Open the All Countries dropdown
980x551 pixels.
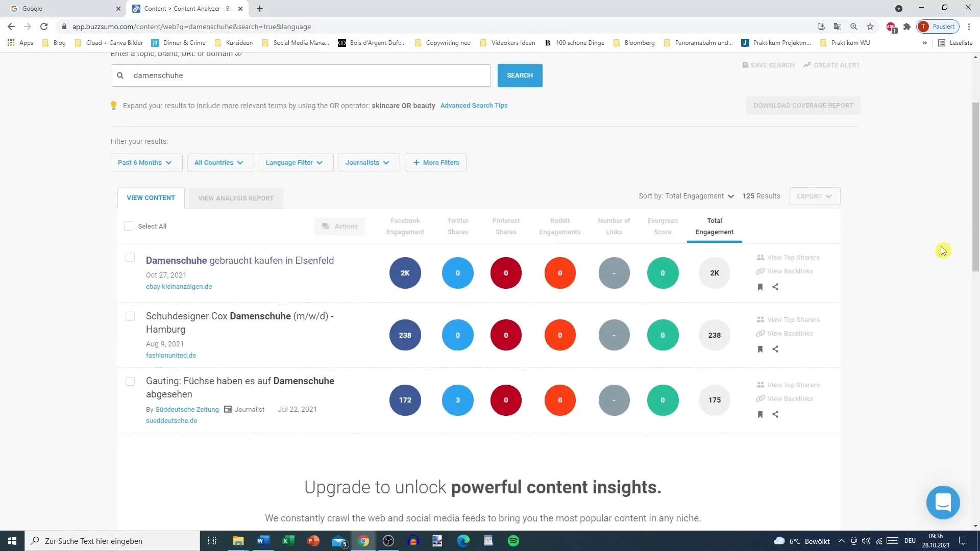[219, 163]
